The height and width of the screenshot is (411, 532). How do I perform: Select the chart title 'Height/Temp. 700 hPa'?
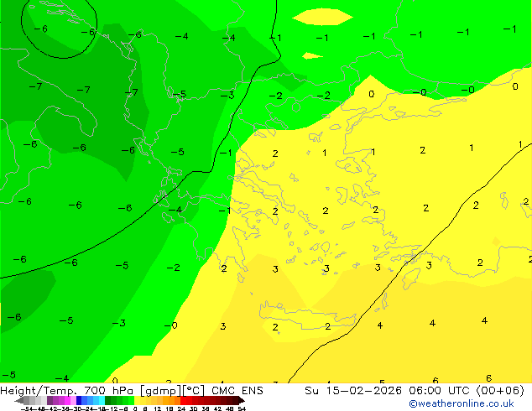(68, 391)
